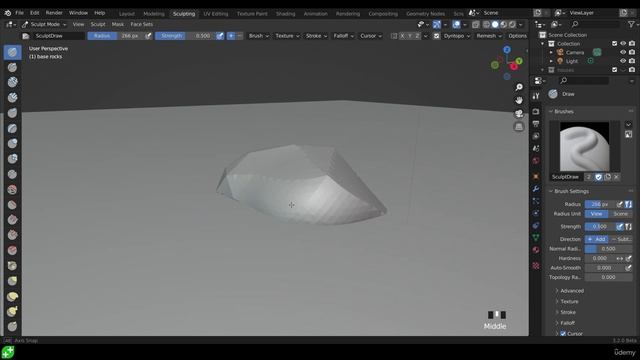
Task: Open the Stroke dropdown in header
Action: pyautogui.click(x=316, y=36)
